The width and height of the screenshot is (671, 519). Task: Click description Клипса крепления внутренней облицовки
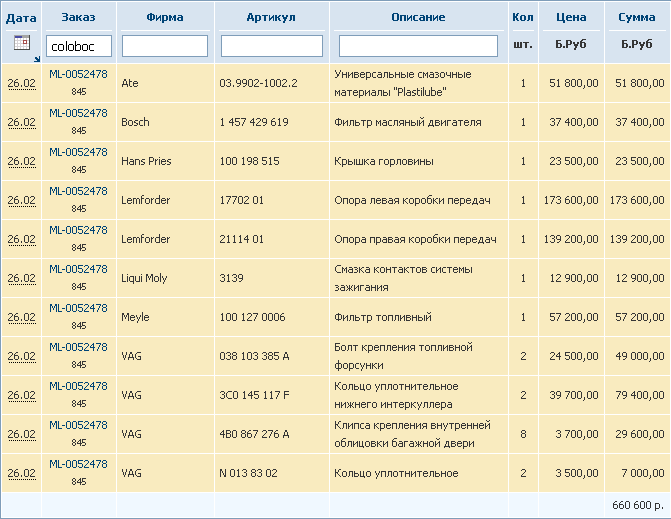[412, 434]
